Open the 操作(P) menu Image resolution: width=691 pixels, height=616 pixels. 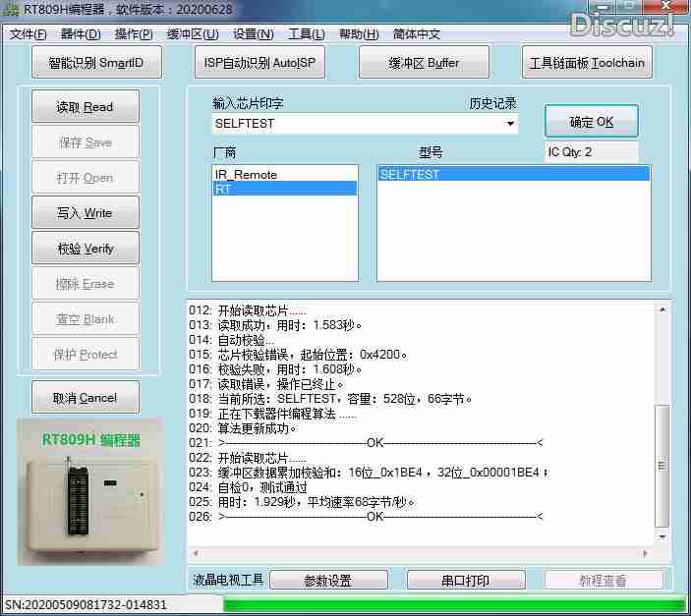click(x=134, y=34)
